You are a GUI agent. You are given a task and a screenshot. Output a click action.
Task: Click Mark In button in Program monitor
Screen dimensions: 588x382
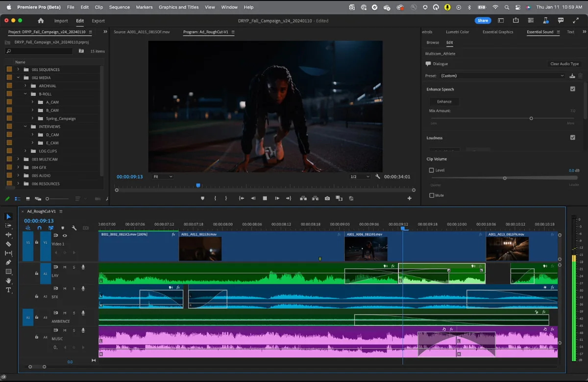click(x=215, y=198)
